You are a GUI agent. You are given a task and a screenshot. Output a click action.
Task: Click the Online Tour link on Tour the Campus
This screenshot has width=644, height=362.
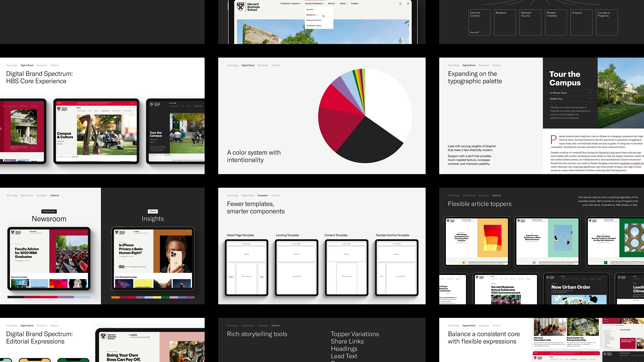click(556, 99)
